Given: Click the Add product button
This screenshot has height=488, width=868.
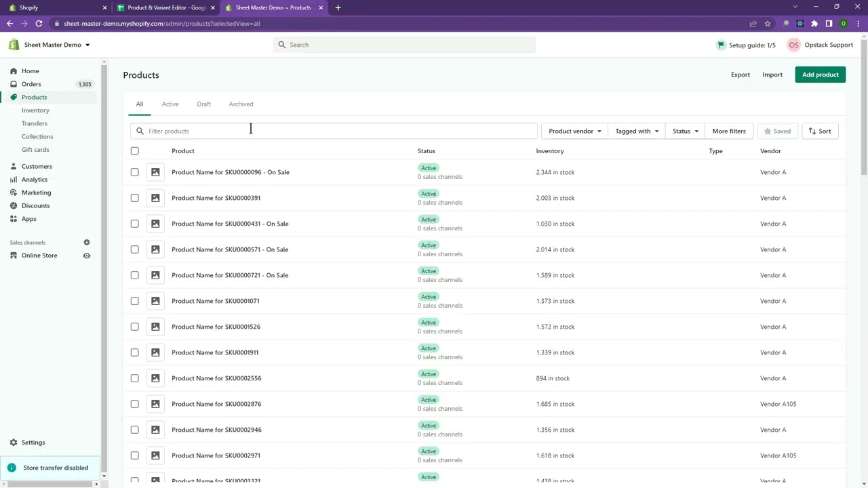Looking at the screenshot, I should (820, 75).
